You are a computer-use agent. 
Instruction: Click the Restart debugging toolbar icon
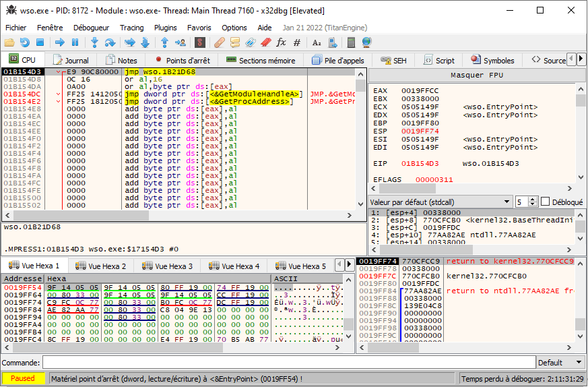point(25,42)
